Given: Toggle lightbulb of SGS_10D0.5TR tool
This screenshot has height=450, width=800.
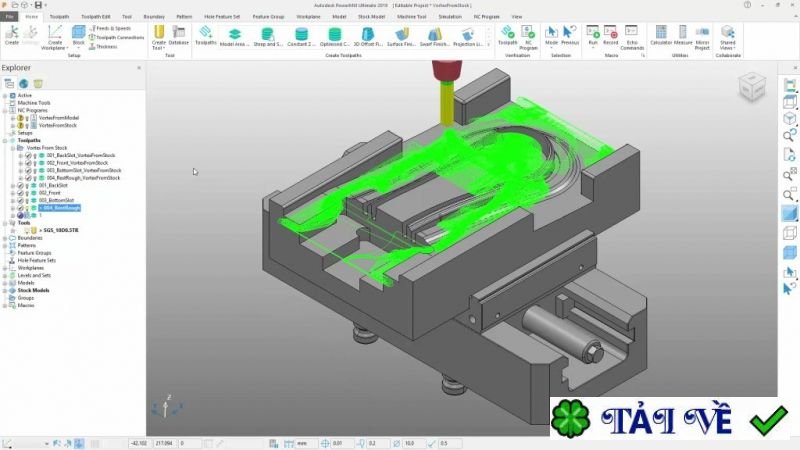Looking at the screenshot, I should click(x=27, y=231).
